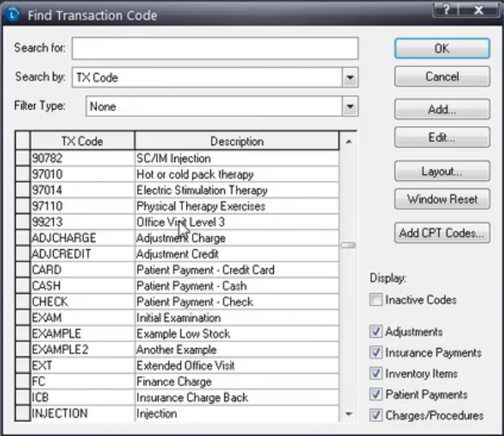
Task: Click Add CPT Codes... button
Action: 442,233
